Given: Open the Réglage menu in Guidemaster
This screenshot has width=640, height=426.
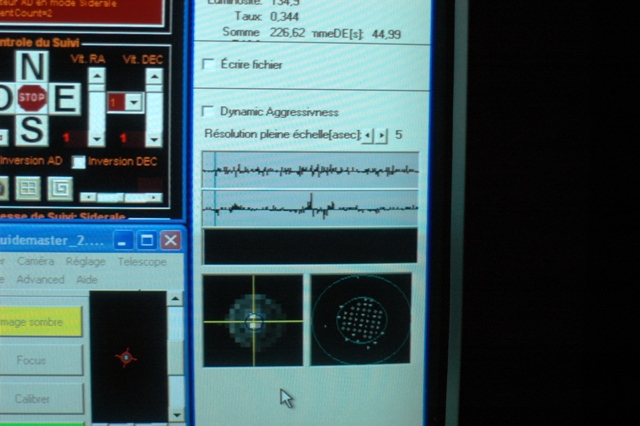Looking at the screenshot, I should [x=86, y=262].
